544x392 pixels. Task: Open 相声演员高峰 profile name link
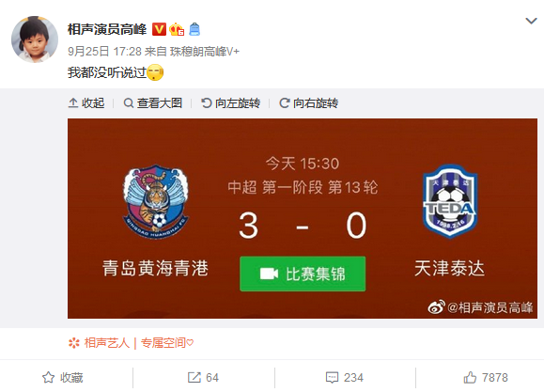(x=107, y=29)
